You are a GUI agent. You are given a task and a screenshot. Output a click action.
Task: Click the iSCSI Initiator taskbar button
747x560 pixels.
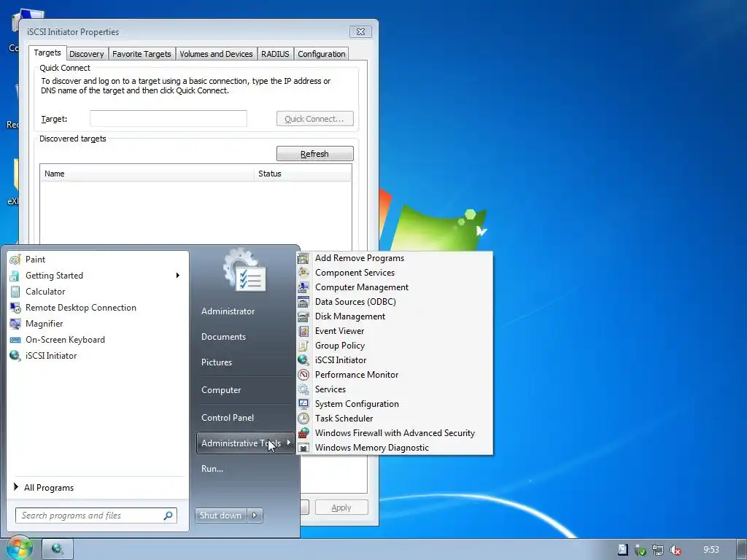tap(58, 549)
